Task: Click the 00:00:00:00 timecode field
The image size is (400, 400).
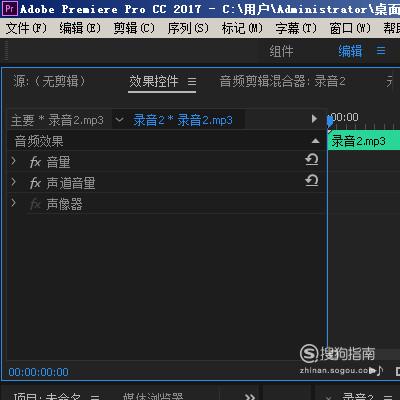Action: [39, 372]
